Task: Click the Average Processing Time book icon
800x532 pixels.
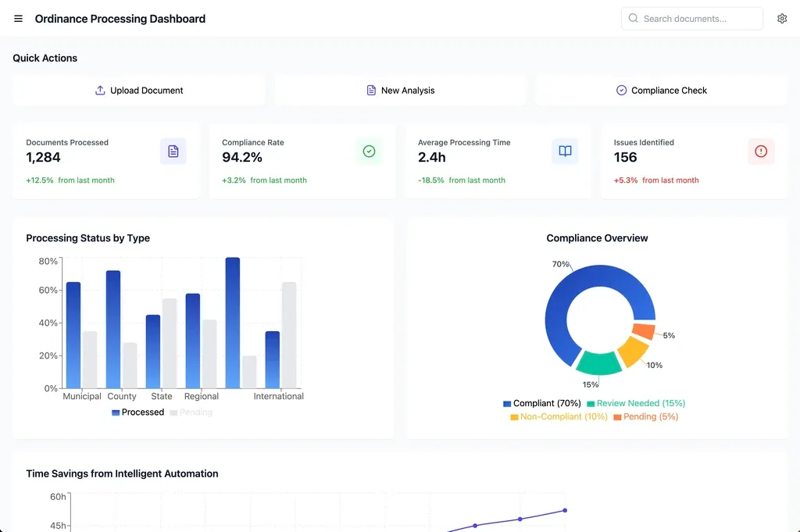Action: (x=565, y=152)
